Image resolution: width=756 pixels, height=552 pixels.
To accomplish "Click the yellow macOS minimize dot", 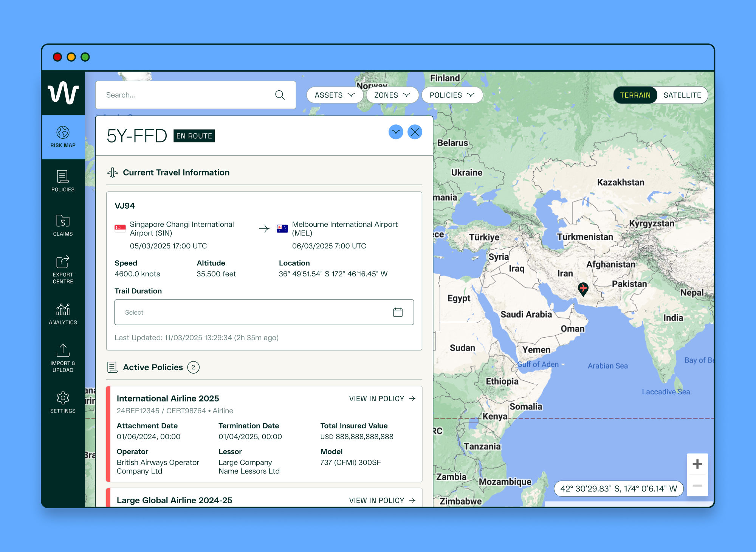I will pyautogui.click(x=71, y=57).
